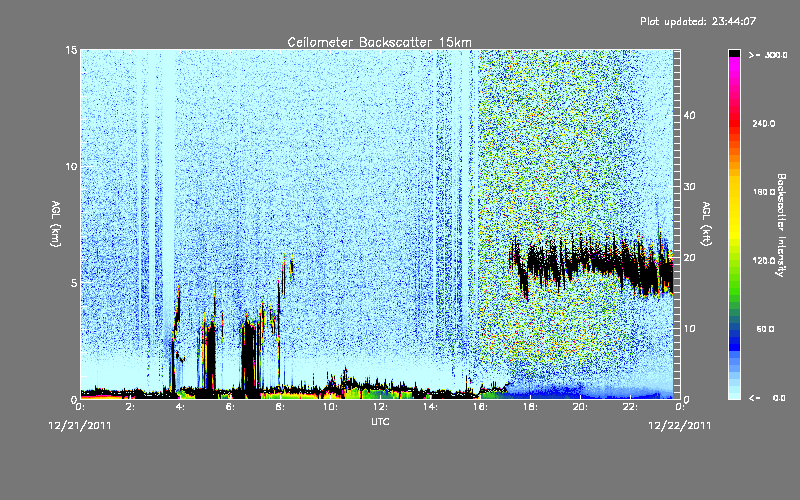Click the '20:' hour tick label
Screen dimensions: 800x500
point(580,407)
